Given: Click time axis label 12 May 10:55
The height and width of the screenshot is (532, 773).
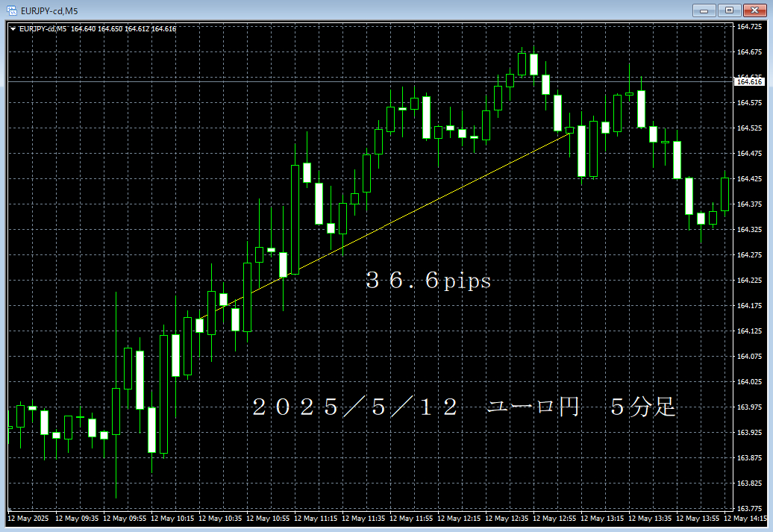Looking at the screenshot, I should 268,518.
